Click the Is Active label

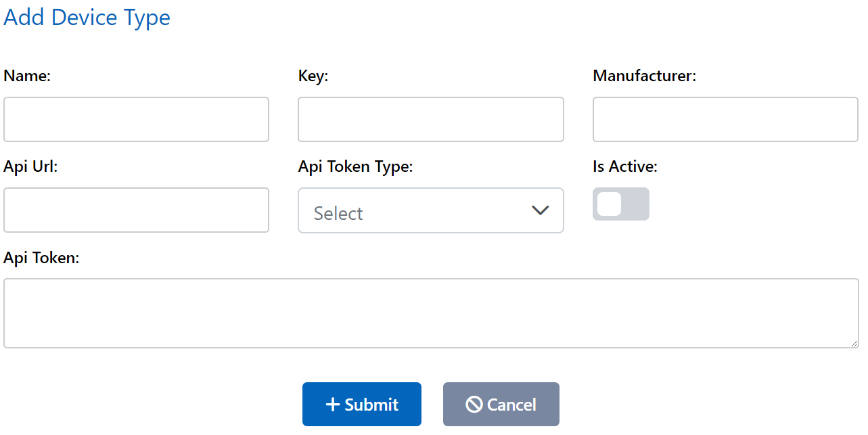coord(624,166)
